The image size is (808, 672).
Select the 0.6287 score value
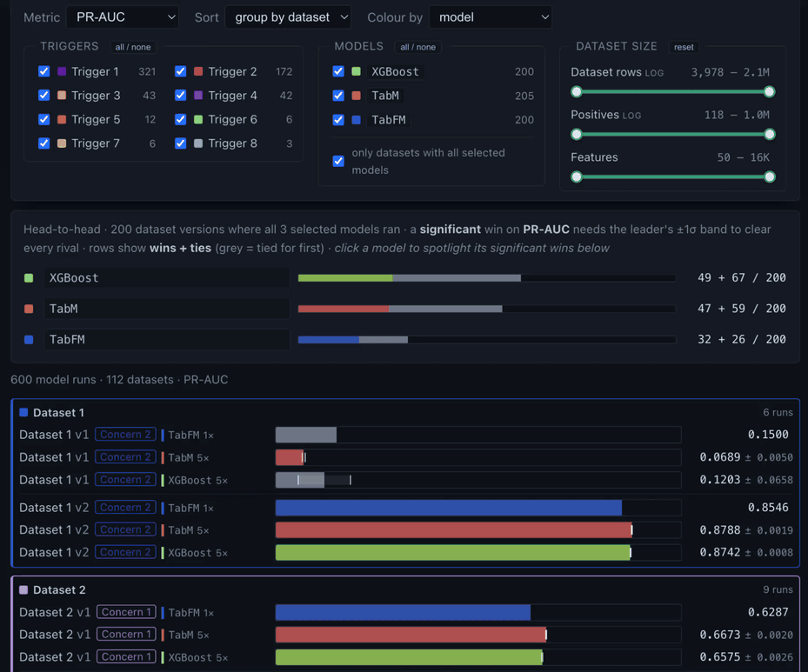click(x=768, y=613)
